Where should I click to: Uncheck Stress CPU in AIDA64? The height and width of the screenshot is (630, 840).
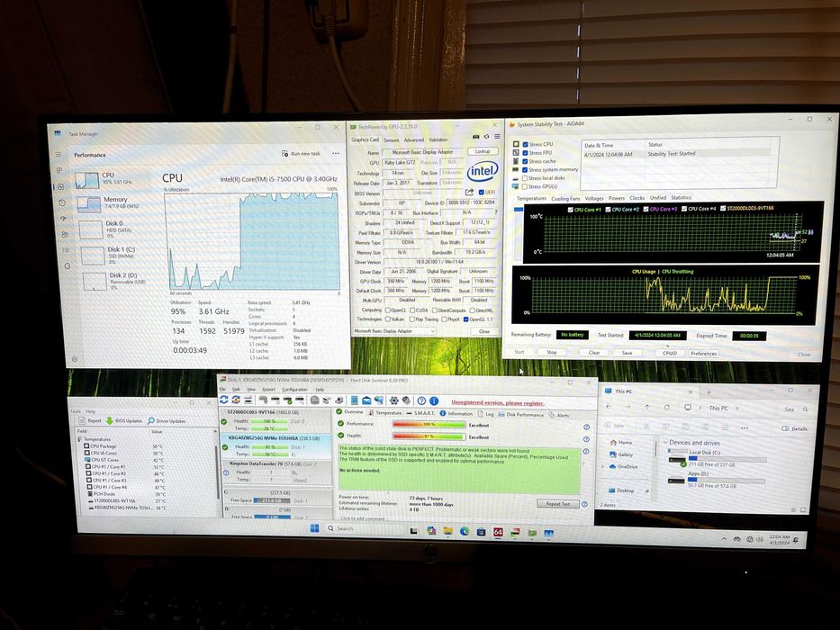coord(525,144)
